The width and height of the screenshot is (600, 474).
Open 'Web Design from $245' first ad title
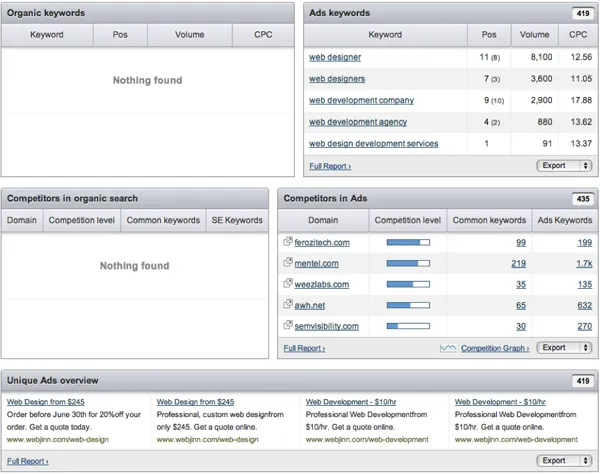click(x=46, y=401)
